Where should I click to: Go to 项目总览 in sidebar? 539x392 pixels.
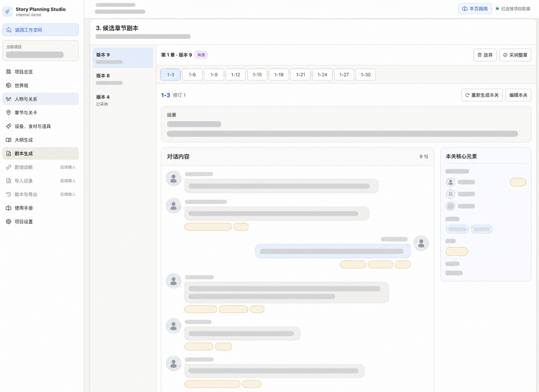41,72
